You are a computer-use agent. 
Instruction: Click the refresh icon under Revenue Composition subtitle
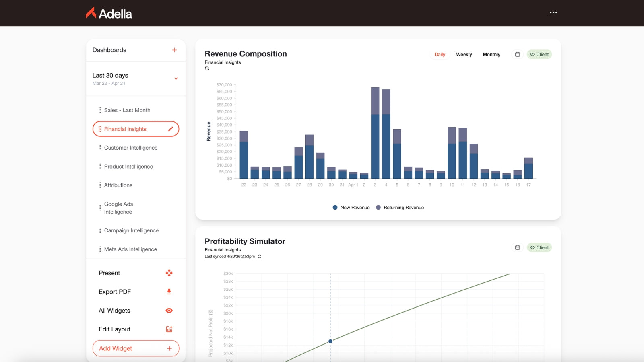[207, 68]
